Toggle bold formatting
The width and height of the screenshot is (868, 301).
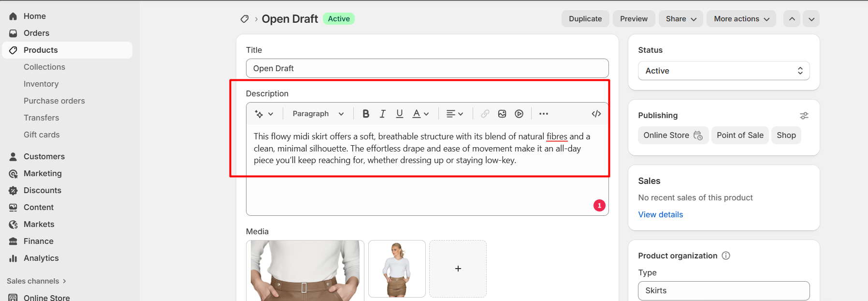(366, 114)
